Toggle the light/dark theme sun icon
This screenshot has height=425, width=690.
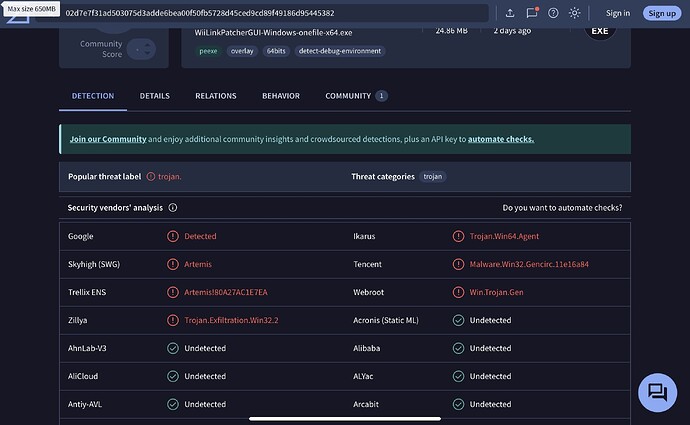click(x=574, y=13)
